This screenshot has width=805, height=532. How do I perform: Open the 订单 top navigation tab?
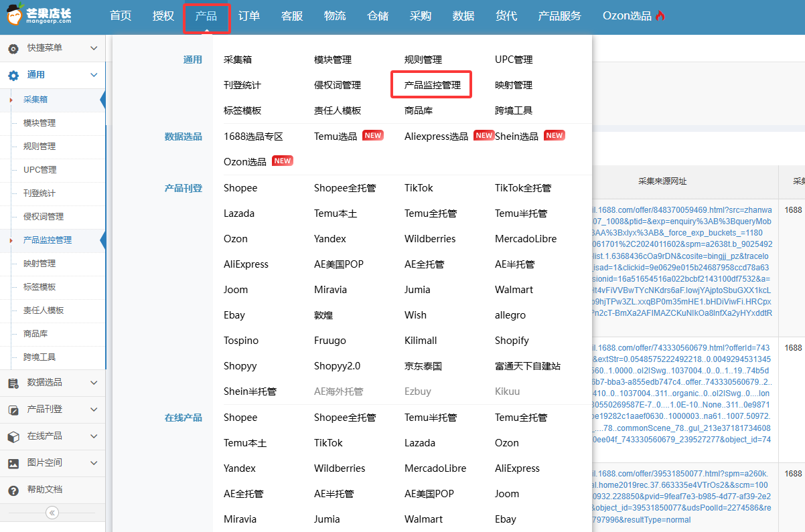coord(249,16)
